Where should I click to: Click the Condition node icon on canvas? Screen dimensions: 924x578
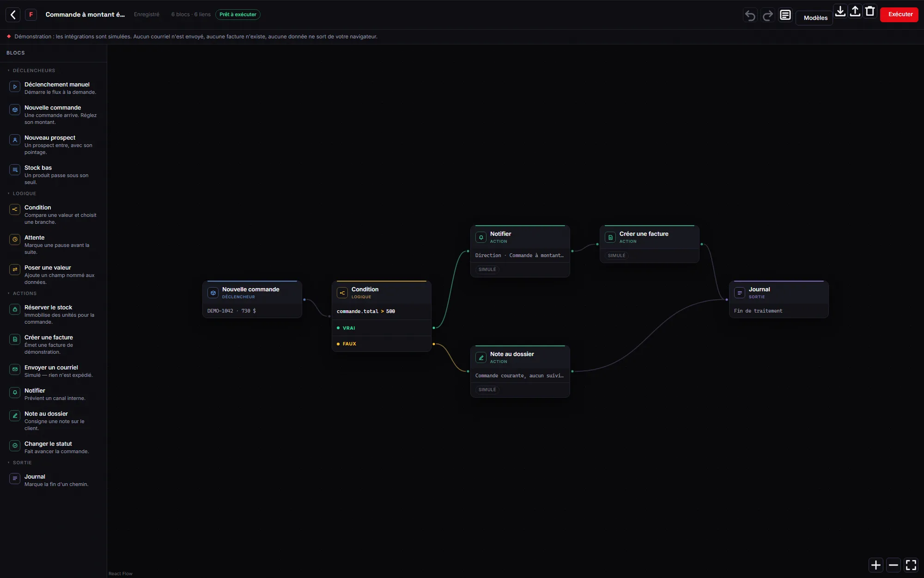[342, 293]
